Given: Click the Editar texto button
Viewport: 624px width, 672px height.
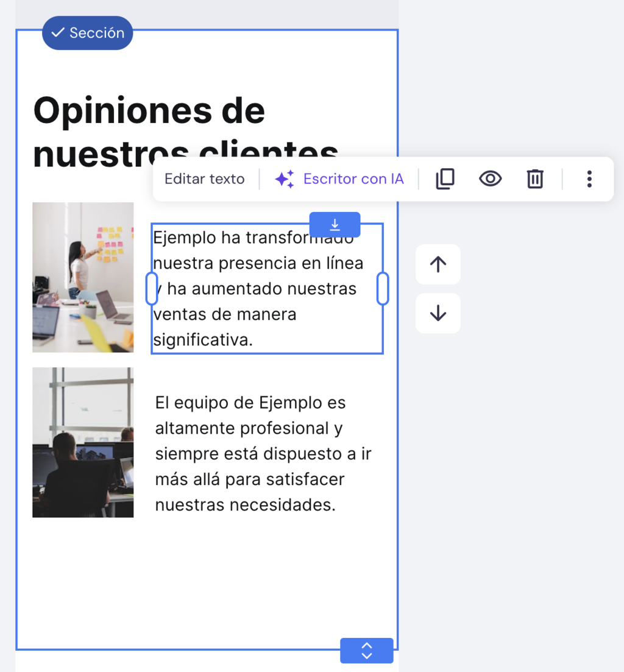Looking at the screenshot, I should tap(204, 179).
